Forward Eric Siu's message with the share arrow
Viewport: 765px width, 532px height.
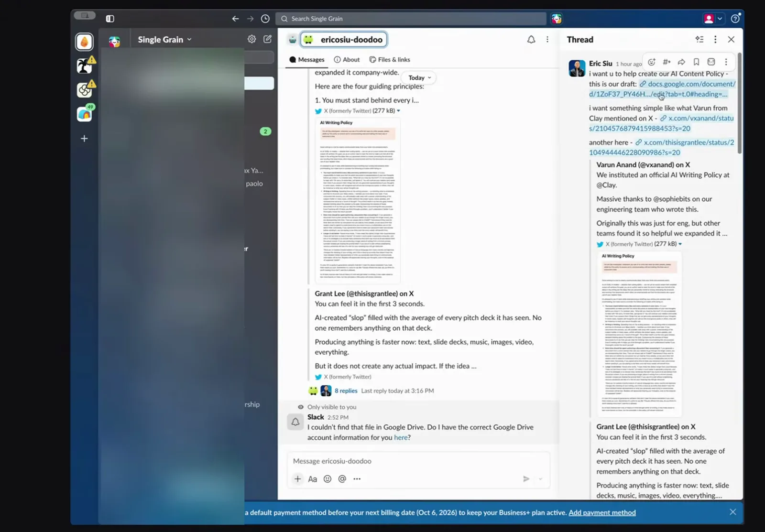point(681,62)
